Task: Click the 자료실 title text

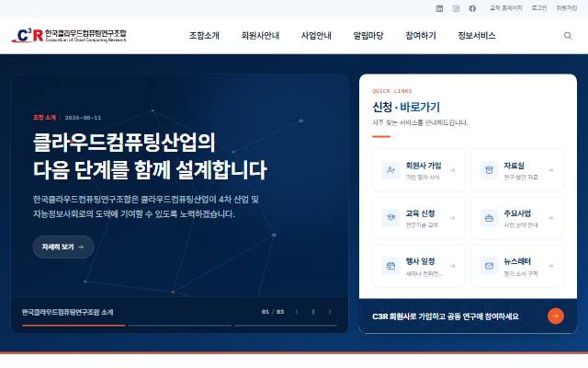Action: (514, 166)
